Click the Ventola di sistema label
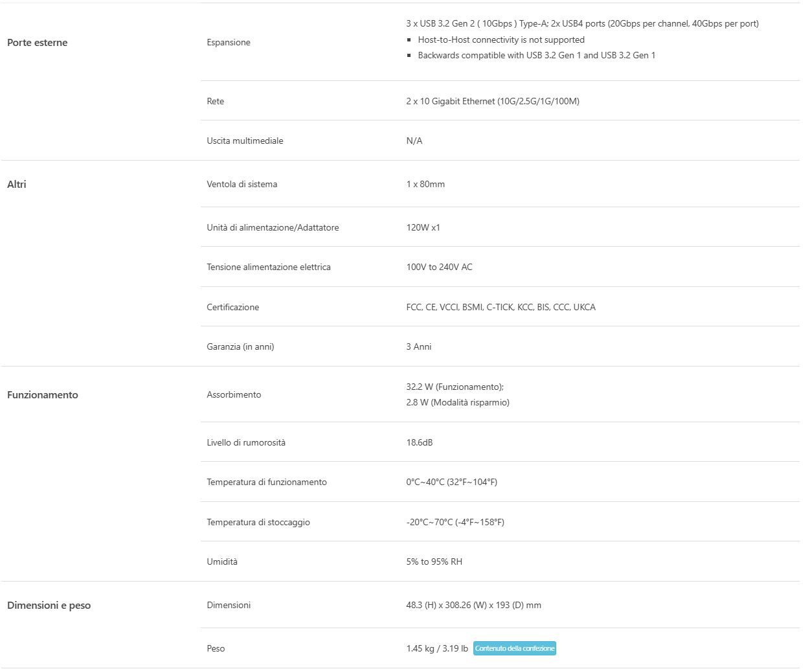 click(x=242, y=185)
